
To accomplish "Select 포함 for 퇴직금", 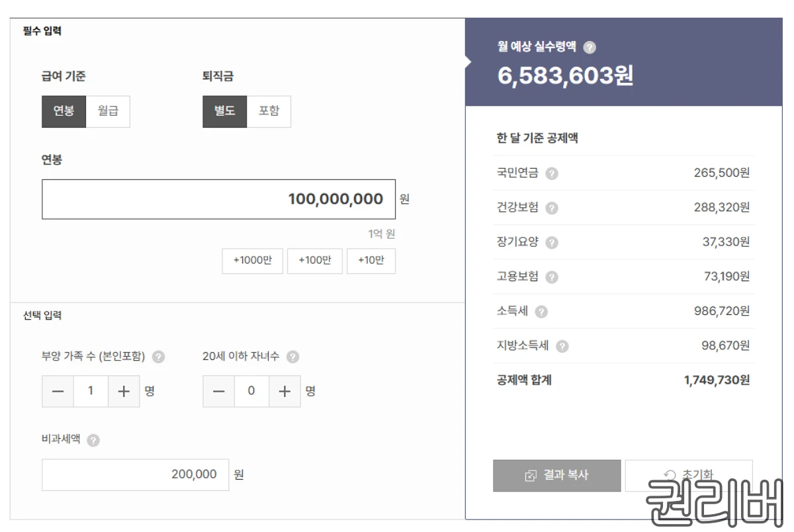I will click(x=269, y=111).
